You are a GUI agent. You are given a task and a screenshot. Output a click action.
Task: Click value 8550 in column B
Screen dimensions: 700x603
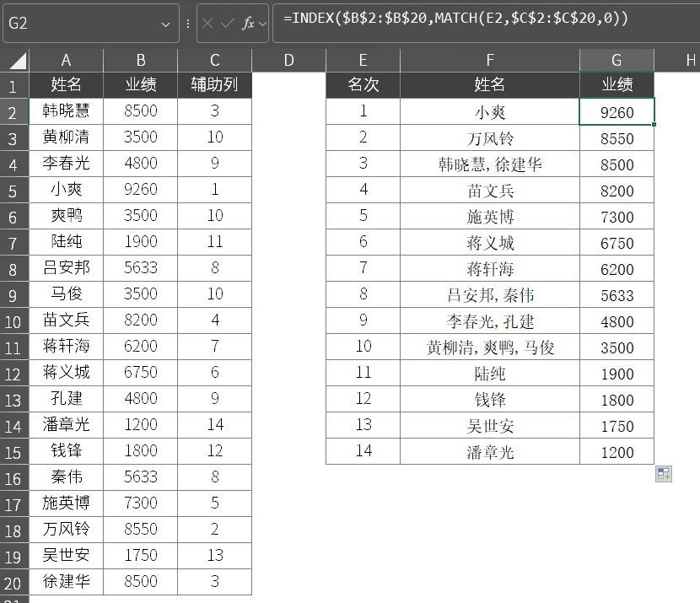point(141,529)
